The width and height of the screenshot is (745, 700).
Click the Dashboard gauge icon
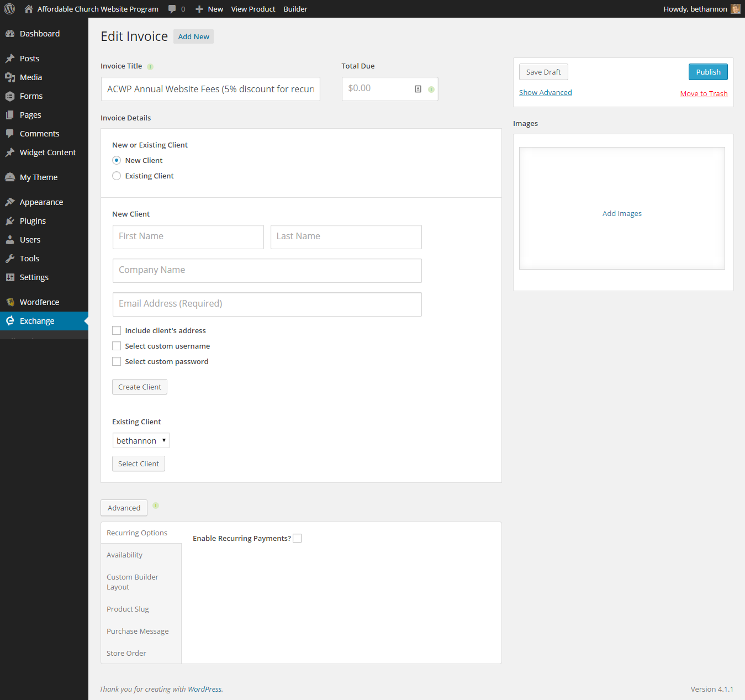click(x=10, y=34)
